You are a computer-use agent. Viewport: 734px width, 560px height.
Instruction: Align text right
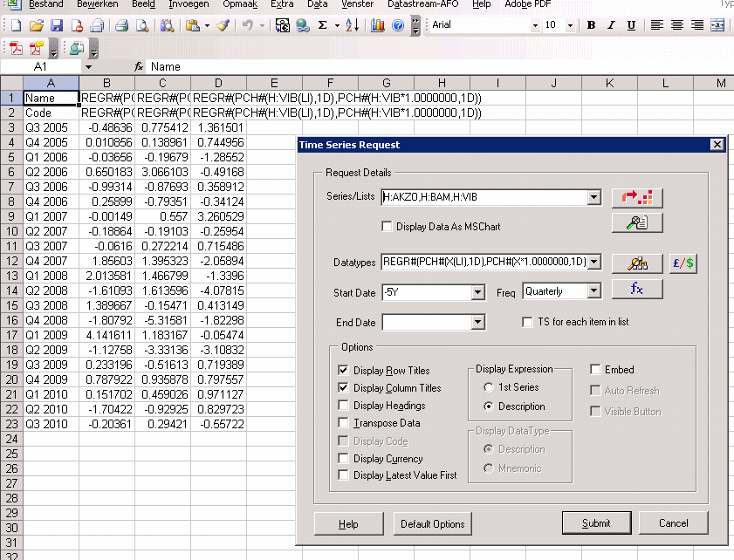coord(697,25)
